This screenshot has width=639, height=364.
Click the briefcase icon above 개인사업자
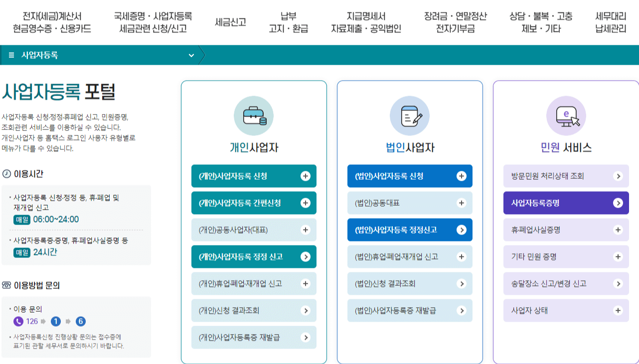coord(254,116)
